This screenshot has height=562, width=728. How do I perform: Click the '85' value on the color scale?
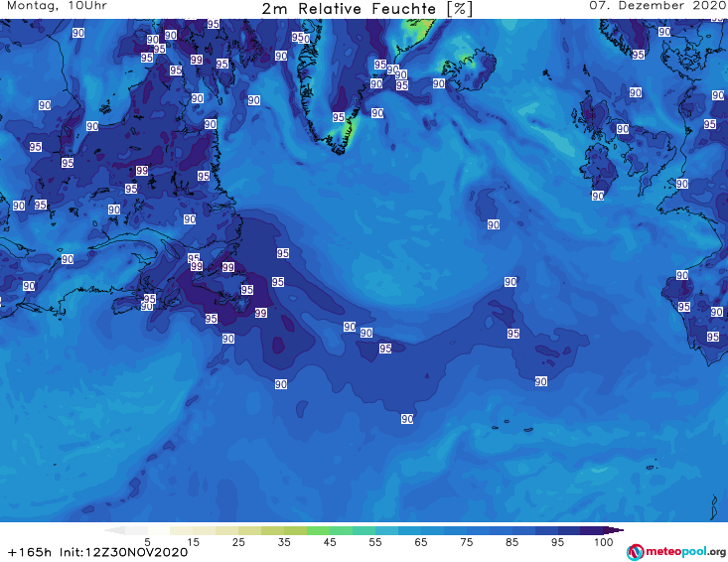(511, 541)
